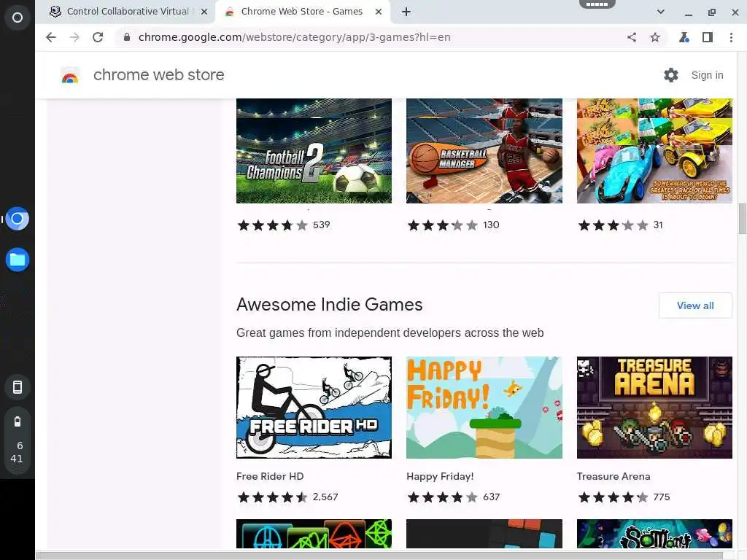Viewport: 747px width, 560px height.
Task: Open the racing cars game thumbnail
Action: tap(654, 151)
